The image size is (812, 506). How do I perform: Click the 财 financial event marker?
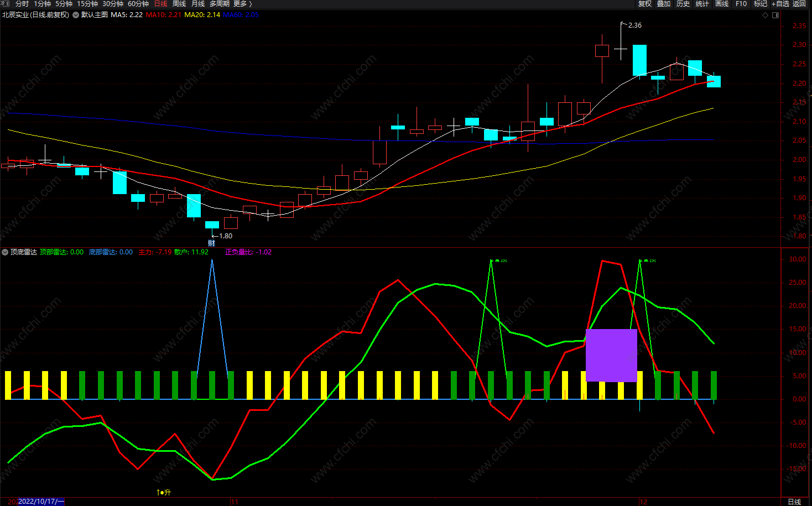(x=211, y=243)
